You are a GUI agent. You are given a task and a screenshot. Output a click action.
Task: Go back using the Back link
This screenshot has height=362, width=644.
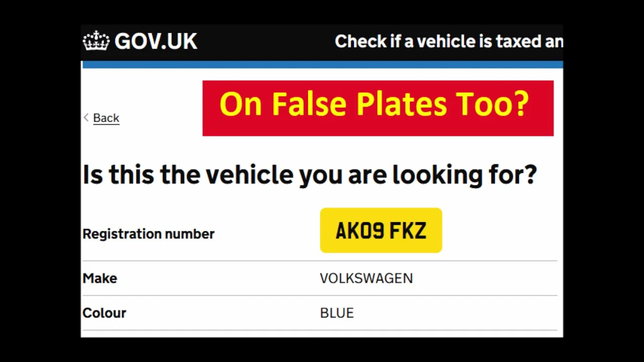tap(106, 118)
